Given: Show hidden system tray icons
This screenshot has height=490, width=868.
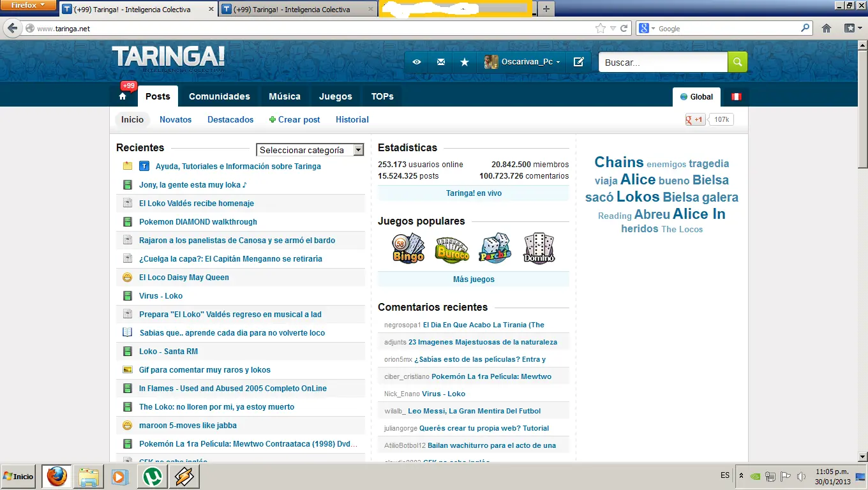Looking at the screenshot, I should tap(741, 476).
